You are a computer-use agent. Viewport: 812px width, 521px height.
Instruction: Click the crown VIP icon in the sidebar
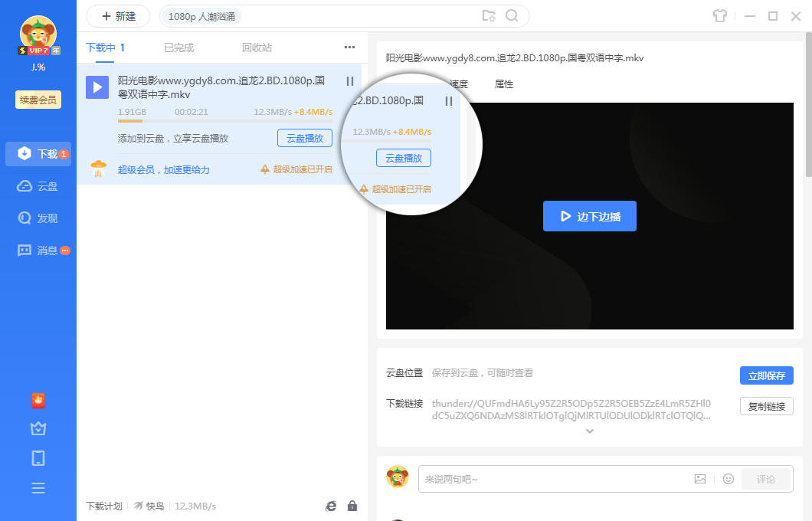click(x=38, y=429)
